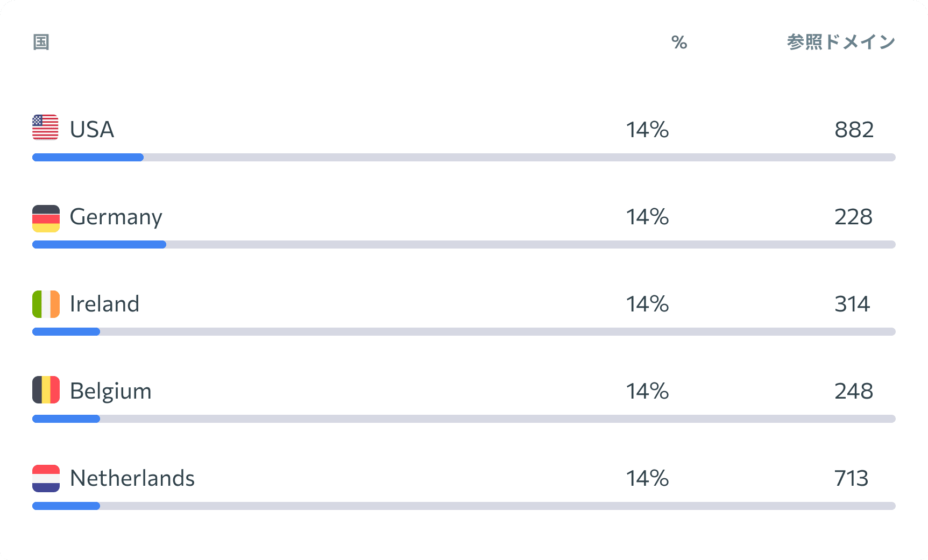The width and height of the screenshot is (928, 560).
Task: Click the Belgium flag icon
Action: coord(46,390)
